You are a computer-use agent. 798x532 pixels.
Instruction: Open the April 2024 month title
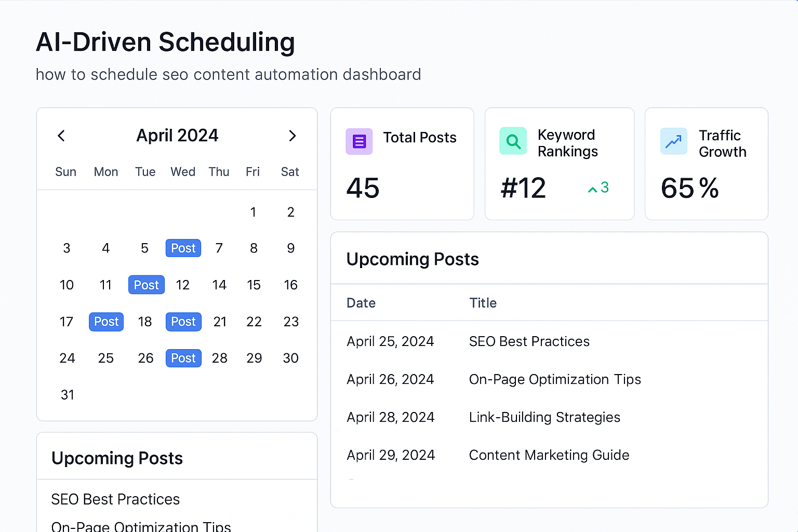point(177,136)
